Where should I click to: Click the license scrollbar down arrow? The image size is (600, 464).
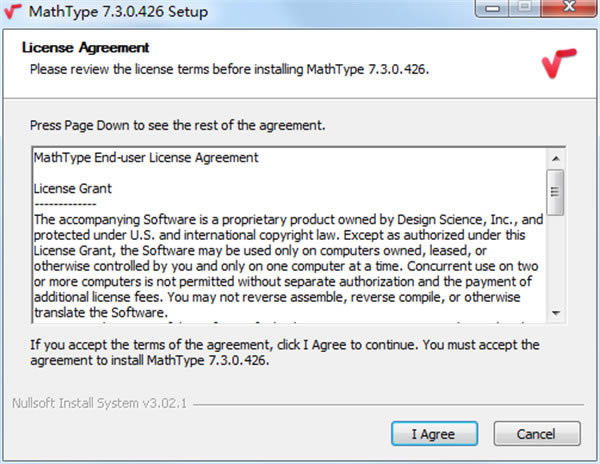[555, 313]
